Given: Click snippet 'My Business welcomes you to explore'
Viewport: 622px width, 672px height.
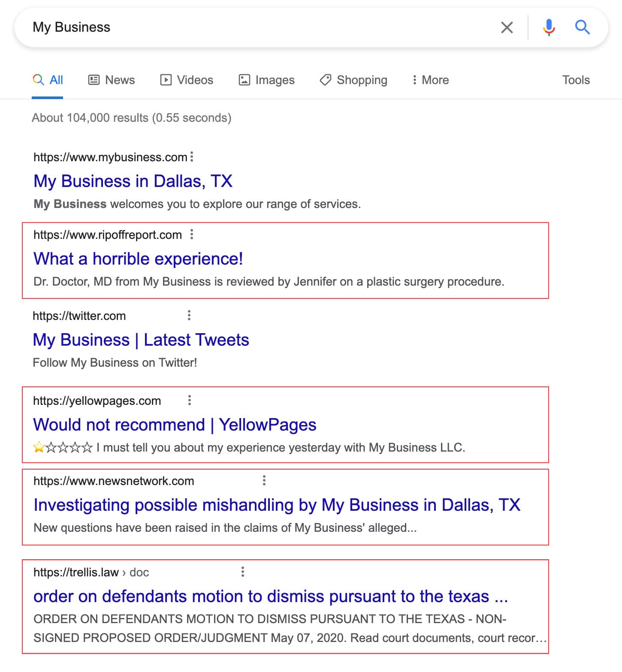Looking at the screenshot, I should pyautogui.click(x=197, y=204).
